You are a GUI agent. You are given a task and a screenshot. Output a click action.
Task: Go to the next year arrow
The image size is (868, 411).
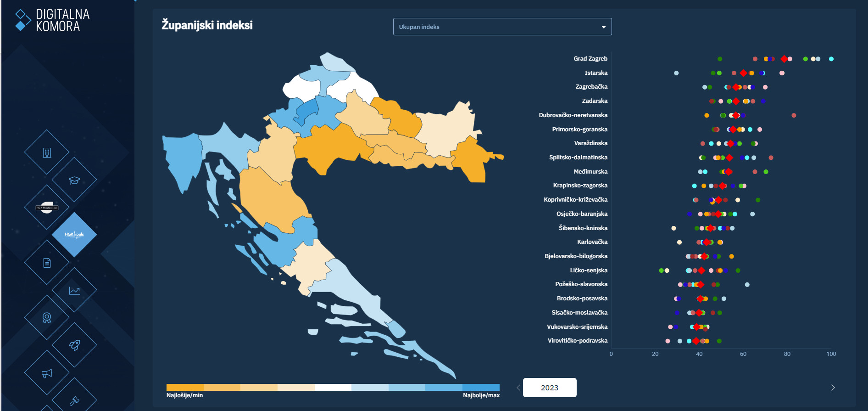click(x=833, y=388)
